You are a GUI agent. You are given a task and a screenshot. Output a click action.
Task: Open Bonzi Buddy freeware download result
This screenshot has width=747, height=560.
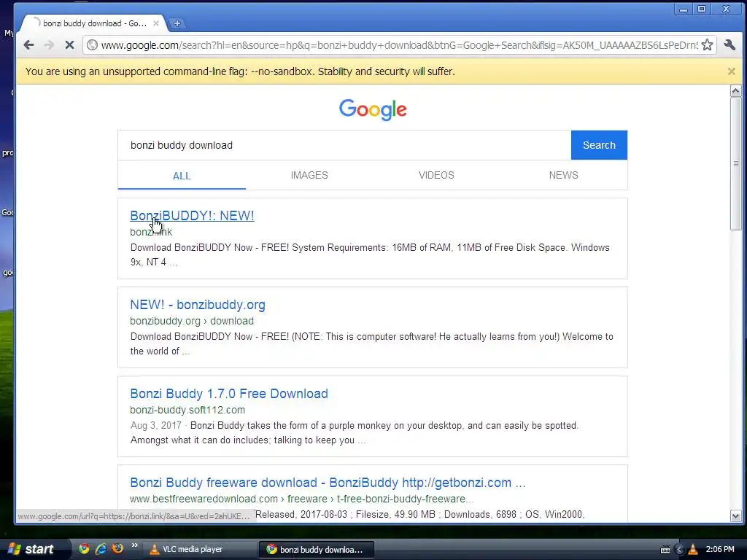coord(328,483)
